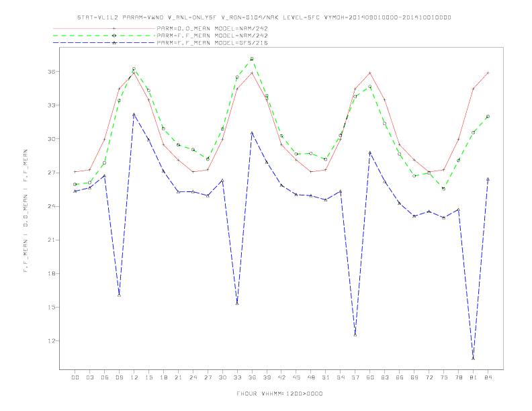Click green NAM circle marker at hour 84
Viewport: 532px width, 411px height.
[x=488, y=116]
